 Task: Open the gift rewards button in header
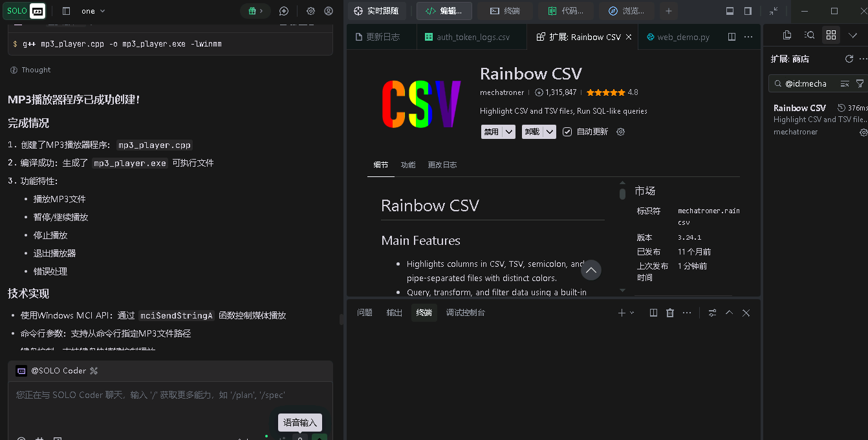pyautogui.click(x=251, y=11)
